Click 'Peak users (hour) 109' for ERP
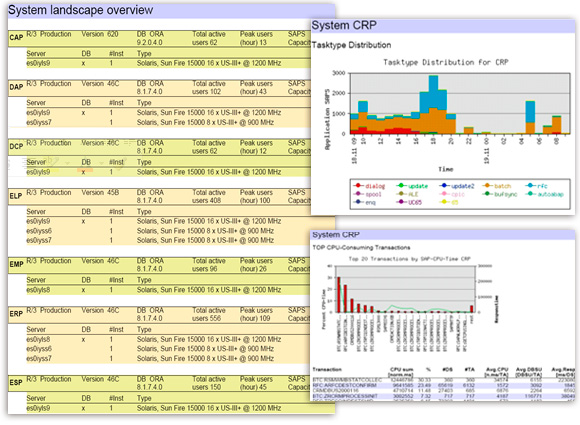580x425 pixels. 256,314
